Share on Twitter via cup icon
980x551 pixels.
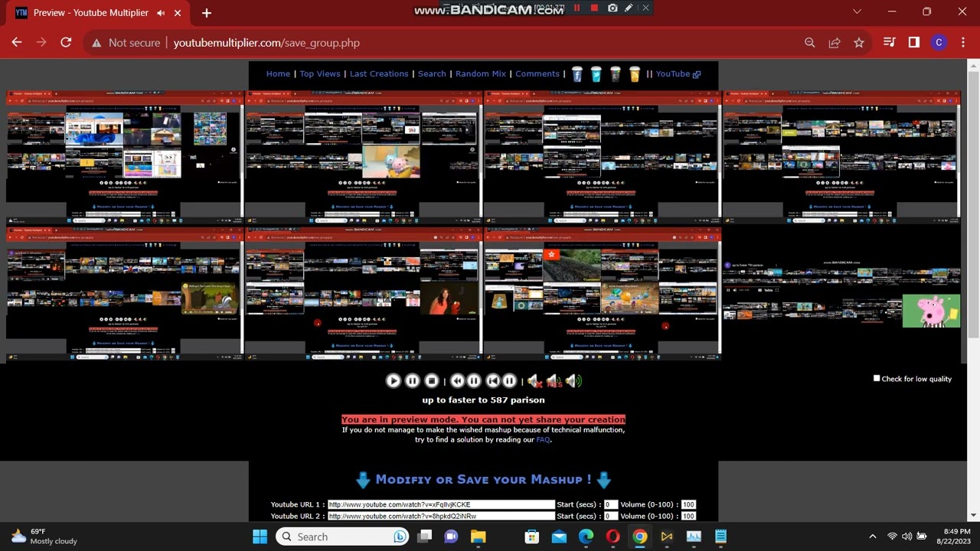tap(596, 73)
